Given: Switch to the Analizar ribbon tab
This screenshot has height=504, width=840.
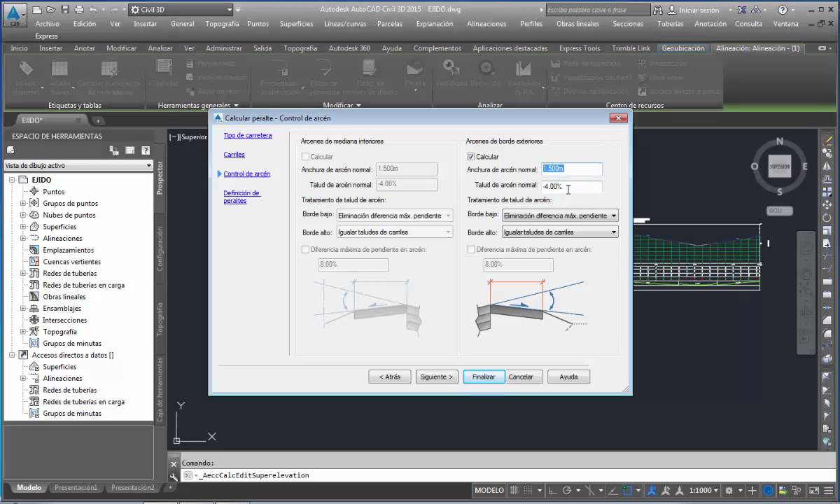Looking at the screenshot, I should 160,48.
